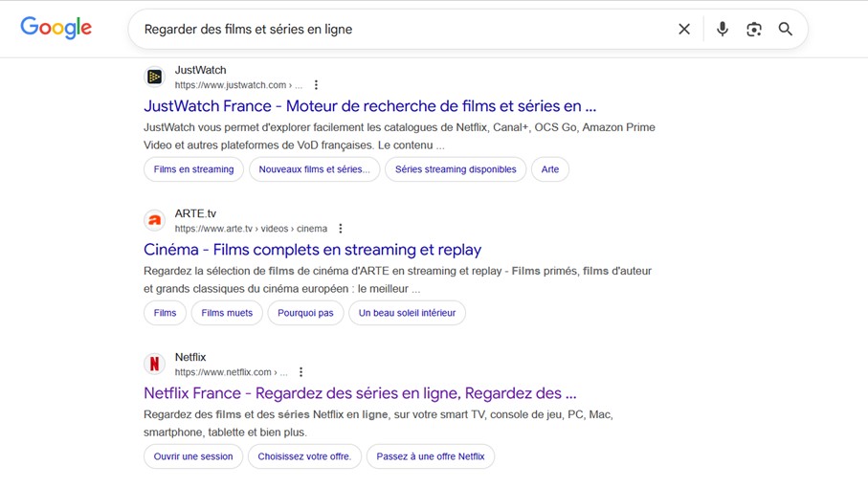Open the Netflix France result title

(x=360, y=393)
